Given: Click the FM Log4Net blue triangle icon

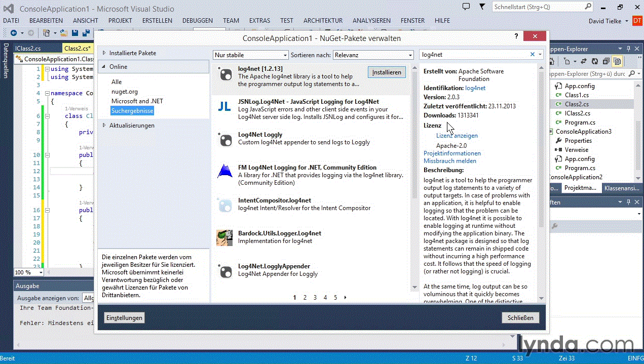Looking at the screenshot, I should tap(224, 171).
